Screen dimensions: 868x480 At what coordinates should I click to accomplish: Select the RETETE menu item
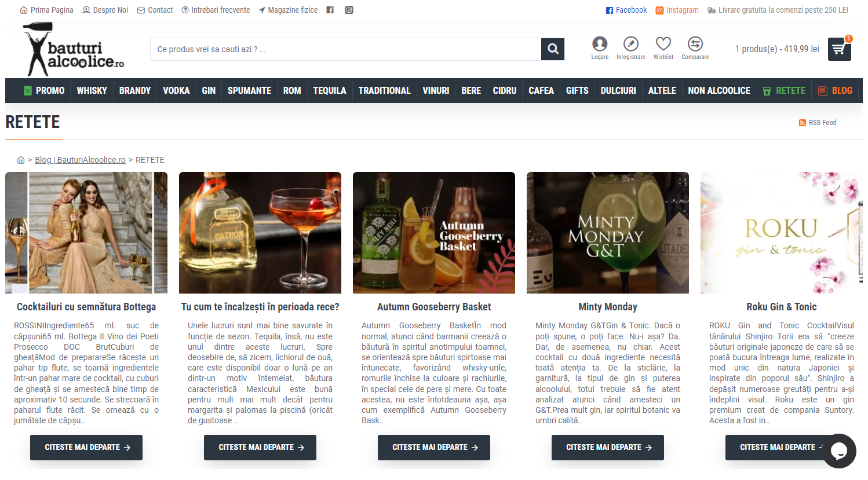coord(784,90)
